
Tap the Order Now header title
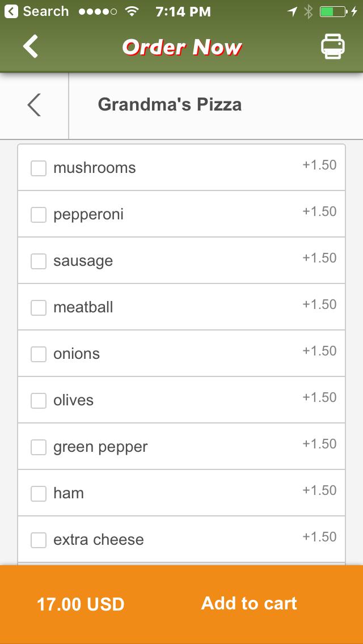click(x=182, y=47)
